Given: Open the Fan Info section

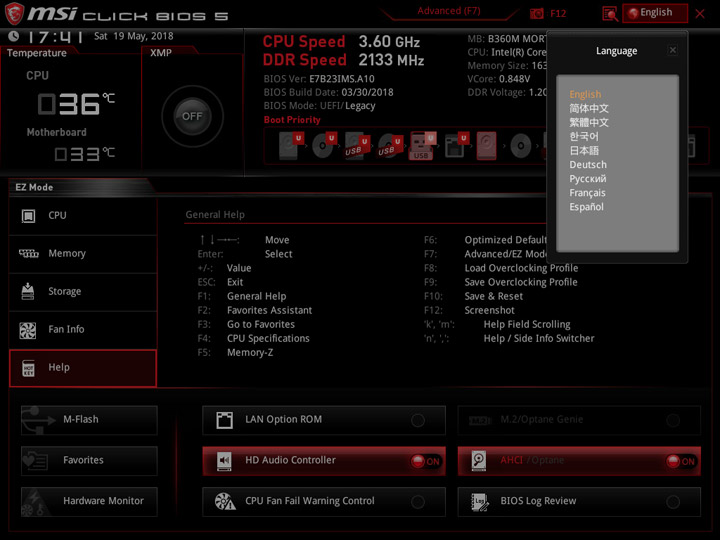Looking at the screenshot, I should (83, 329).
